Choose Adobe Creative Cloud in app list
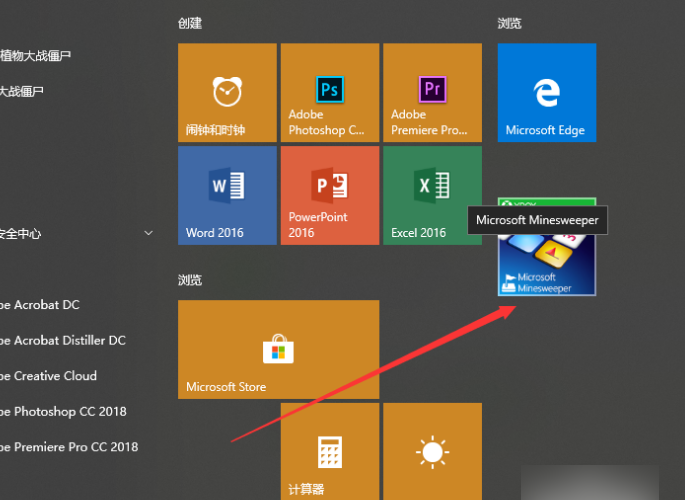 pos(48,376)
